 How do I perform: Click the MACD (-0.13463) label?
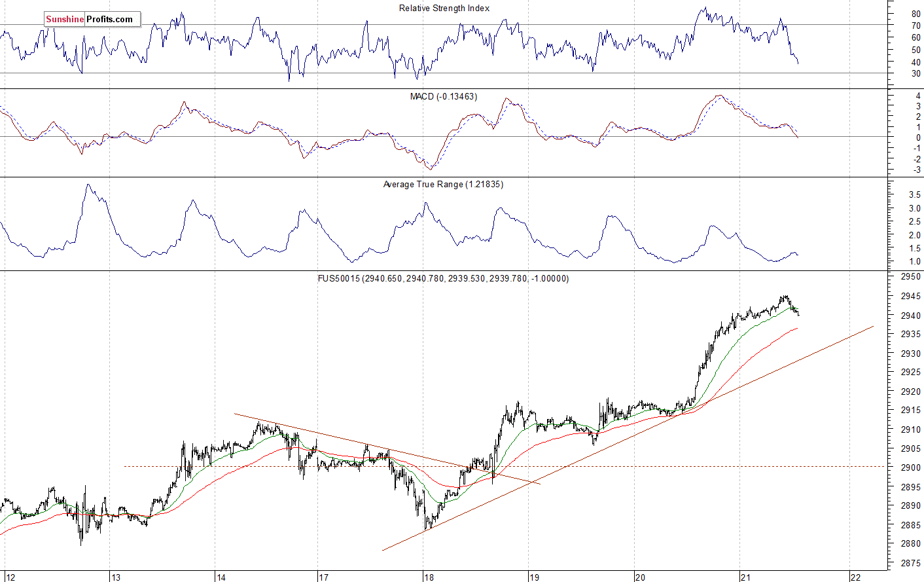pos(444,96)
